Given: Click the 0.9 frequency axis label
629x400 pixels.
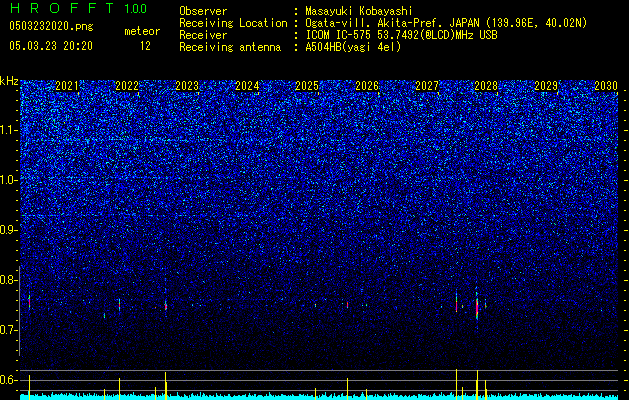Looking at the screenshot, I should pos(9,230).
